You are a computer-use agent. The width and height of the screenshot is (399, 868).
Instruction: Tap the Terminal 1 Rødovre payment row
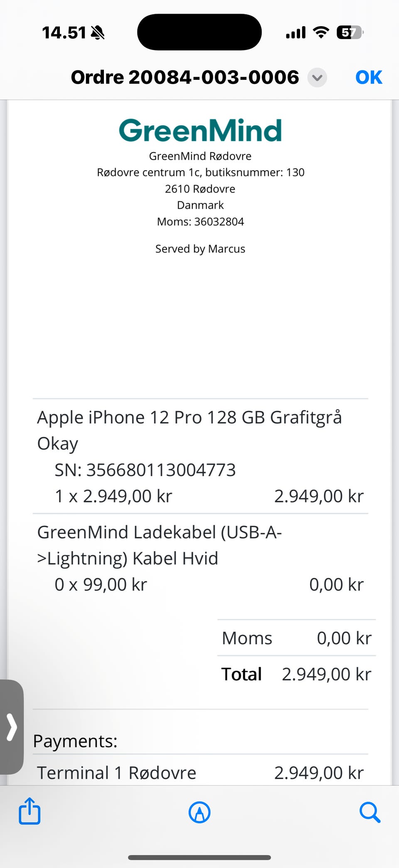click(117, 773)
